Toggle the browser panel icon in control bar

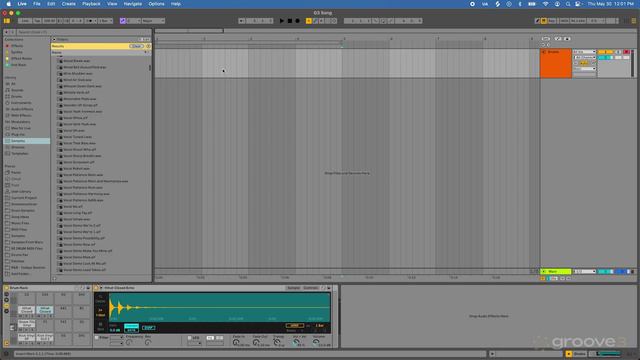(7, 21)
